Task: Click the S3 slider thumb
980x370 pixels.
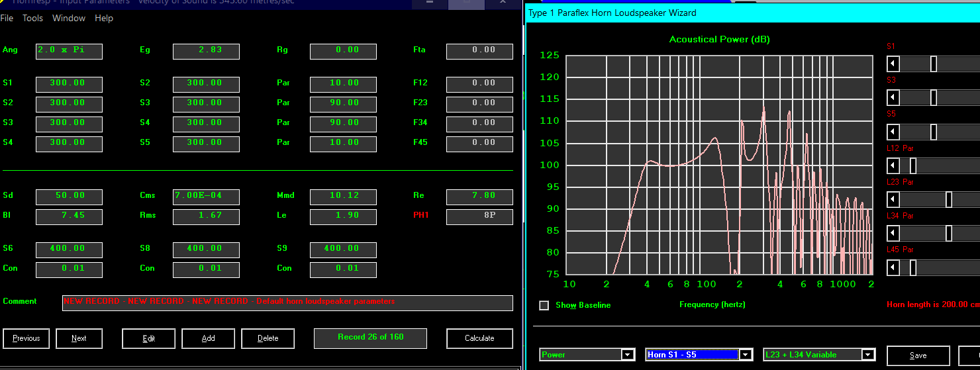Action: tap(934, 97)
